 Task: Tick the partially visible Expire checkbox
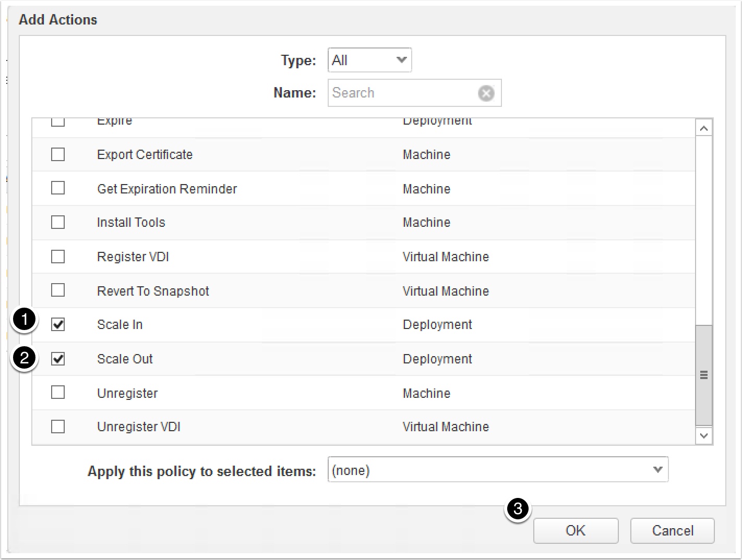58,122
